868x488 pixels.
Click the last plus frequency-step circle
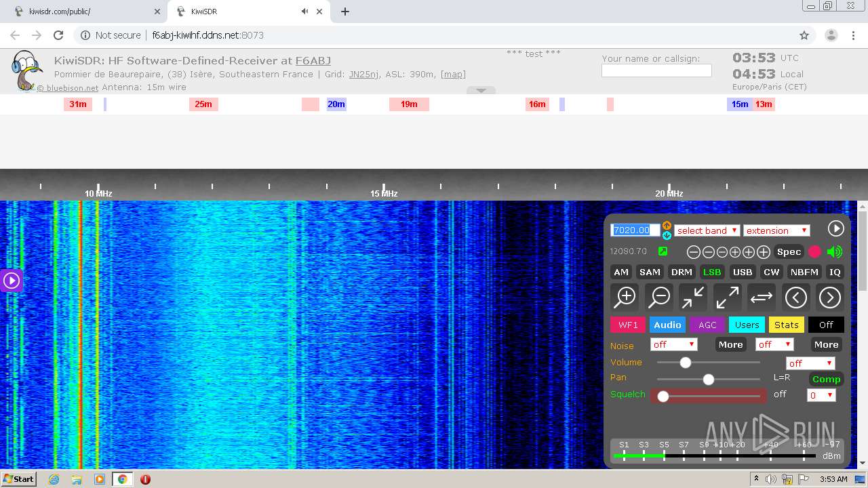pos(764,252)
